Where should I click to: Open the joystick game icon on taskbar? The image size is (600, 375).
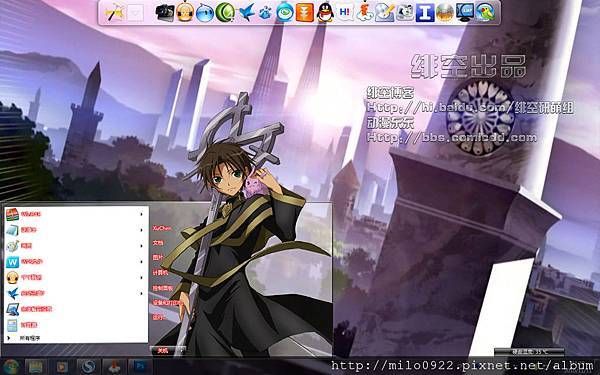(x=114, y=367)
